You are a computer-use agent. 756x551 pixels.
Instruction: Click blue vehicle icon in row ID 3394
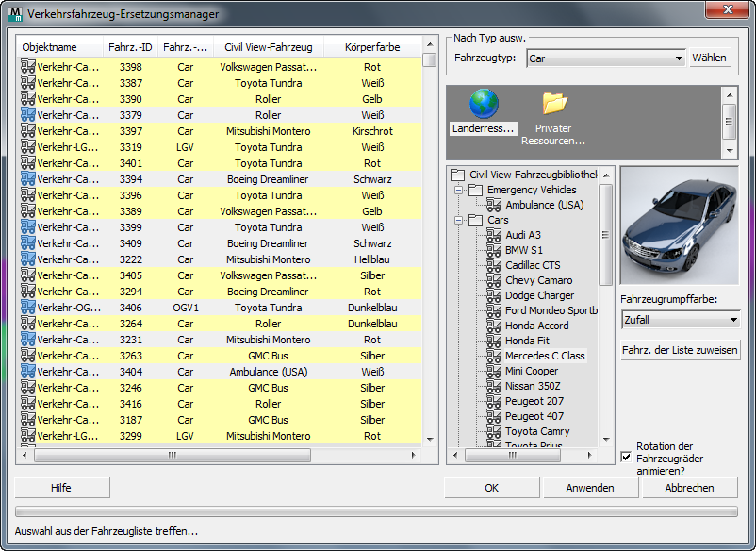[x=28, y=178]
